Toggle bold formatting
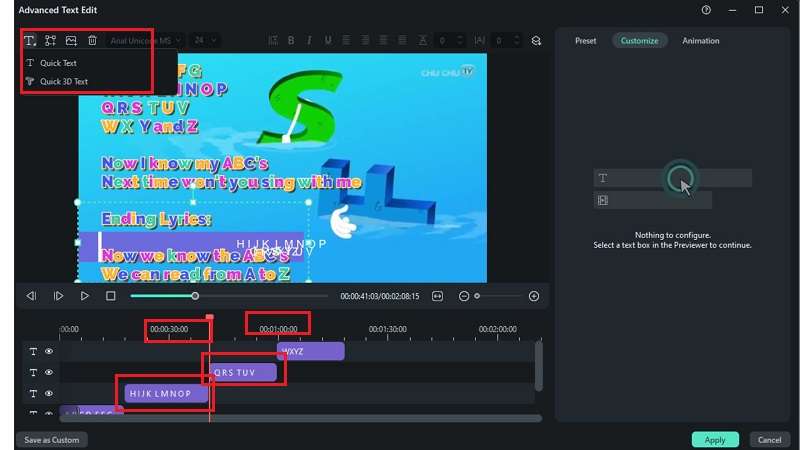The image size is (800, 450). tap(291, 40)
